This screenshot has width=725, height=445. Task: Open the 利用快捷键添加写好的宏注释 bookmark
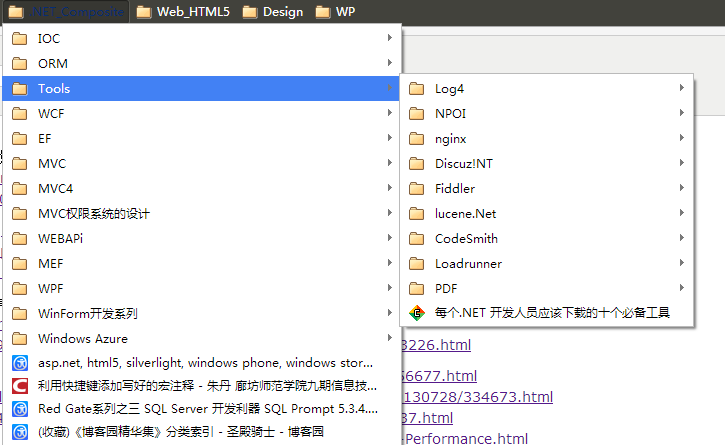pos(201,386)
